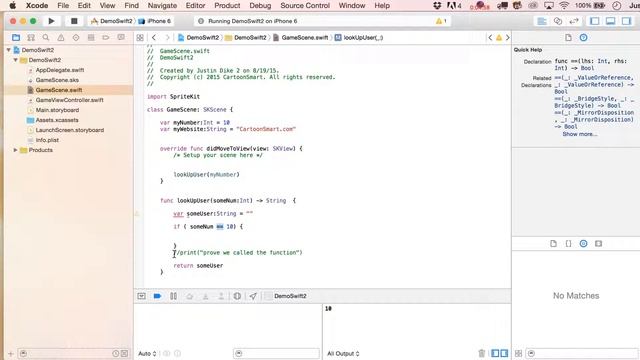The height and width of the screenshot is (360, 640).
Task: Click the variables view filter field
Action: 276,353
